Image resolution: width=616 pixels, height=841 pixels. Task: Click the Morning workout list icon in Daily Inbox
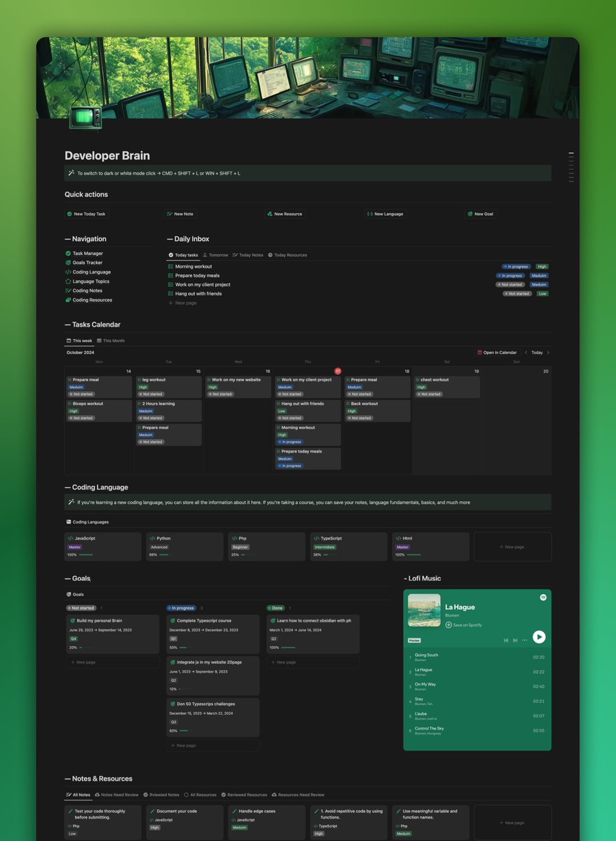[170, 266]
